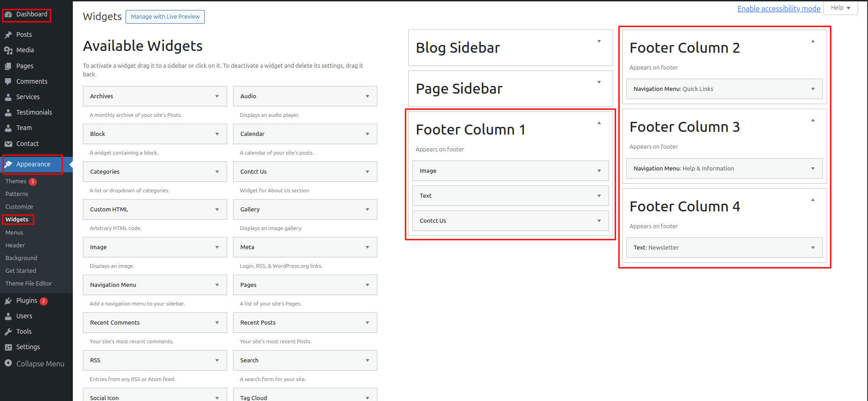Open the Get Started submenu item
This screenshot has height=401, width=868.
click(20, 271)
